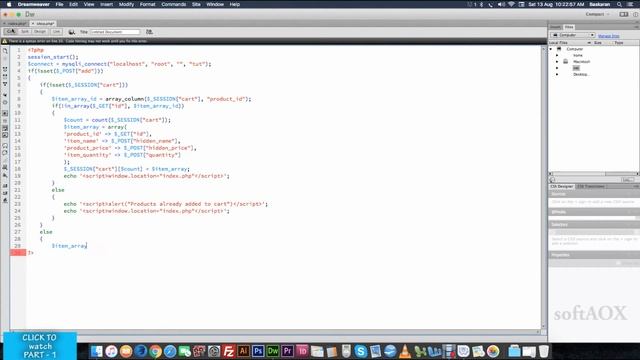This screenshot has width=640, height=360.
Task: Open the Compact workspace dropdown
Action: point(598,14)
